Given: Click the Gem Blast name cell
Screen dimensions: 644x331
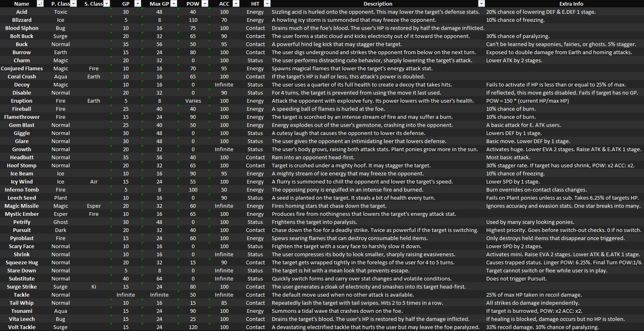Looking at the screenshot, I should point(22,125).
